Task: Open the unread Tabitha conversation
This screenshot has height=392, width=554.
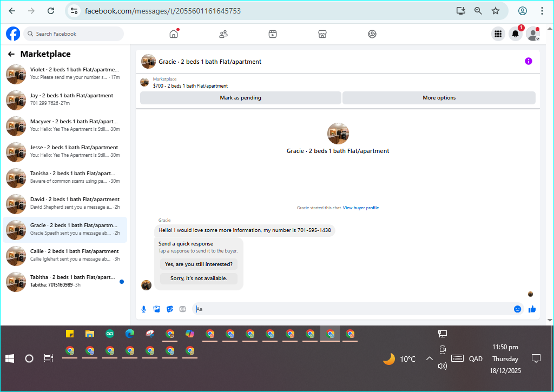Action: tap(65, 282)
